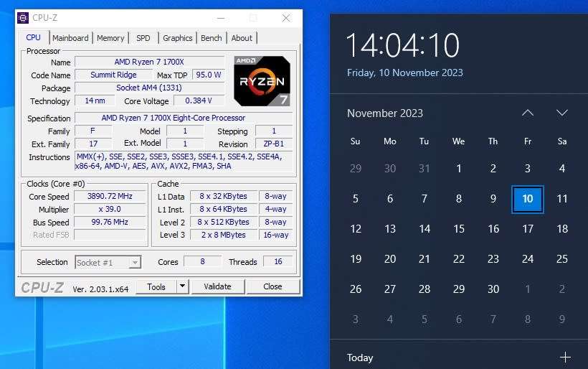Click the 0.384 V core voltage value
The height and width of the screenshot is (369, 588).
(x=199, y=101)
